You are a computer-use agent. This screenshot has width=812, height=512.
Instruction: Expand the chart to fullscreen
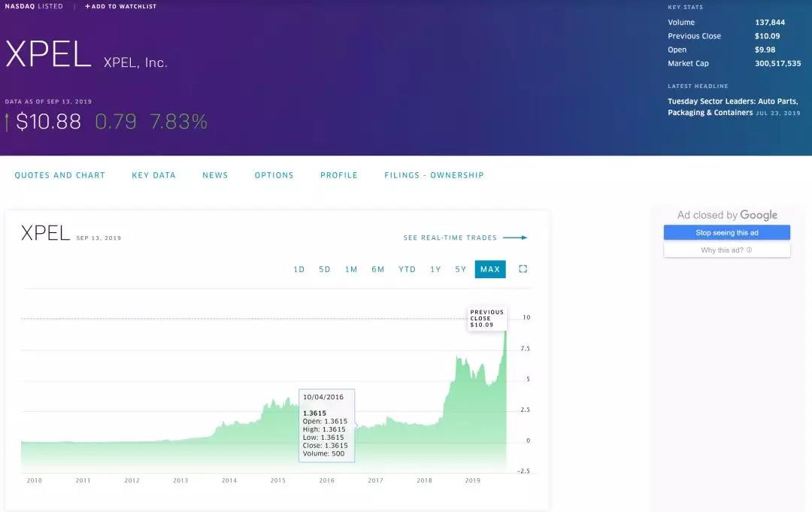(x=523, y=268)
